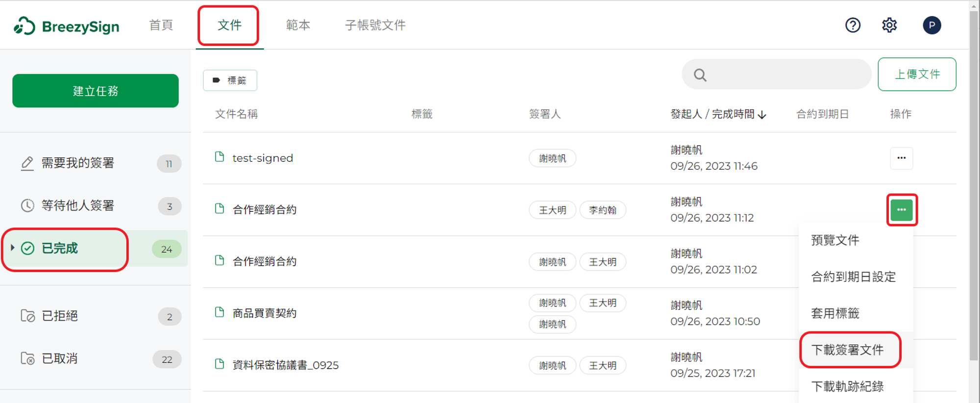This screenshot has height=403, width=980.
Task: Open the user profile avatar P
Action: coord(931,25)
